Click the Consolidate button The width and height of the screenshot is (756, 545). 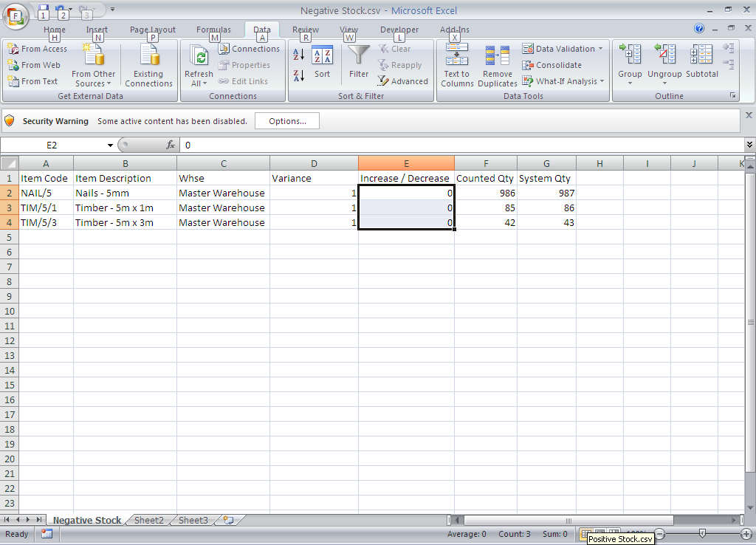[x=552, y=65]
